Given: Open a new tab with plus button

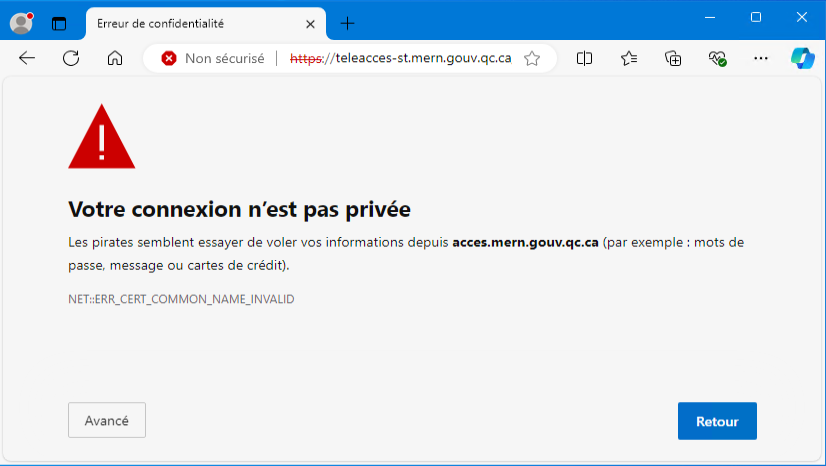Looking at the screenshot, I should [347, 23].
